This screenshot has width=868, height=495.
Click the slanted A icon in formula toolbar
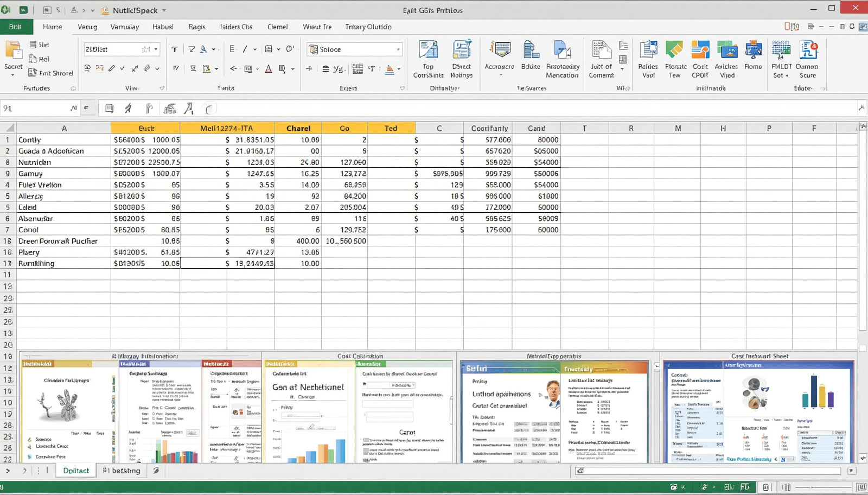coord(188,109)
